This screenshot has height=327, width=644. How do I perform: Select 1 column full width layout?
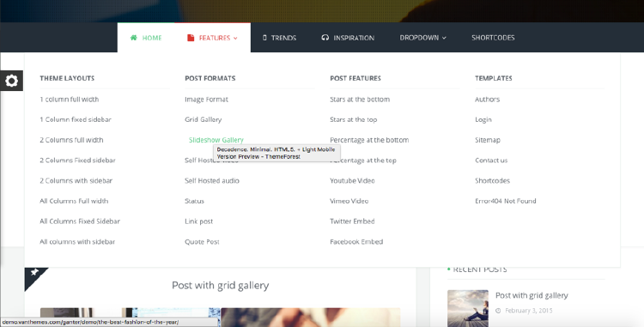click(69, 100)
